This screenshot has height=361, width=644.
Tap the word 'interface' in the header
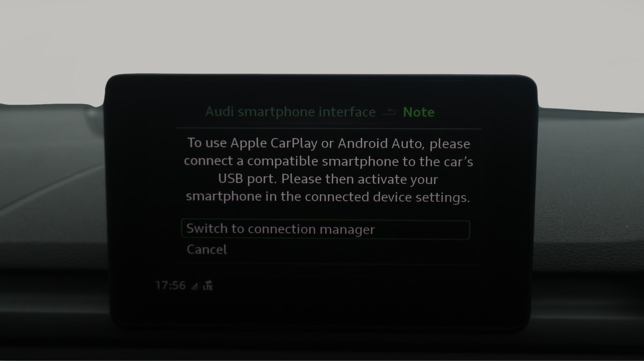pos(347,112)
